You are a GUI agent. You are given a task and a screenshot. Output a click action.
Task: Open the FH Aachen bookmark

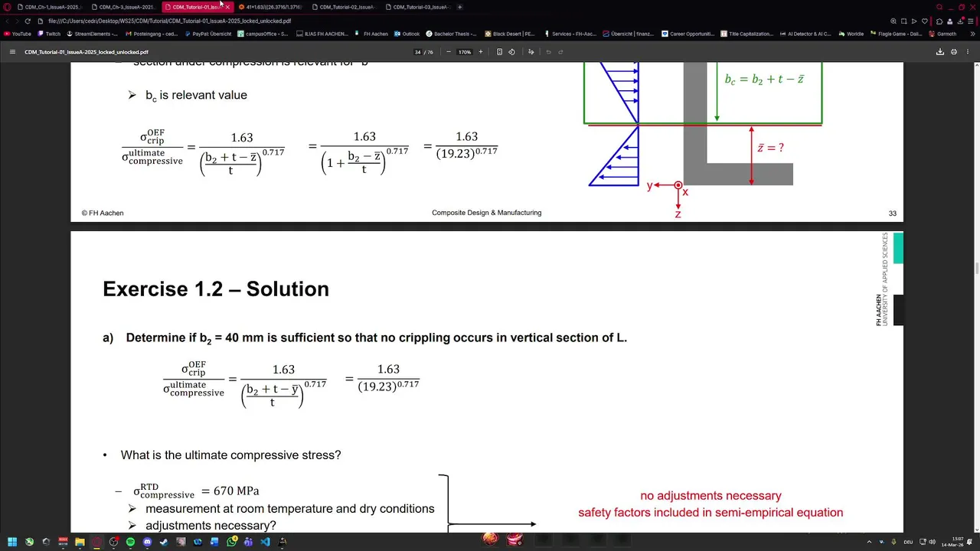371,34
